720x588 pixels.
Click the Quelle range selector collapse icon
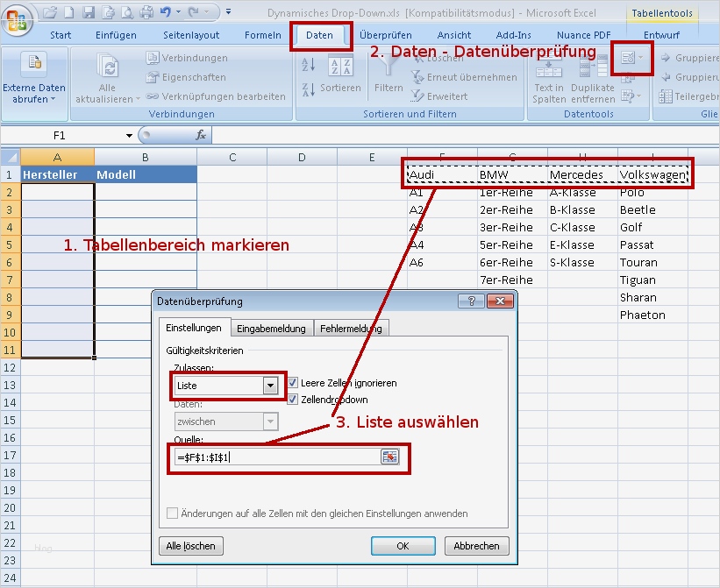(x=389, y=457)
